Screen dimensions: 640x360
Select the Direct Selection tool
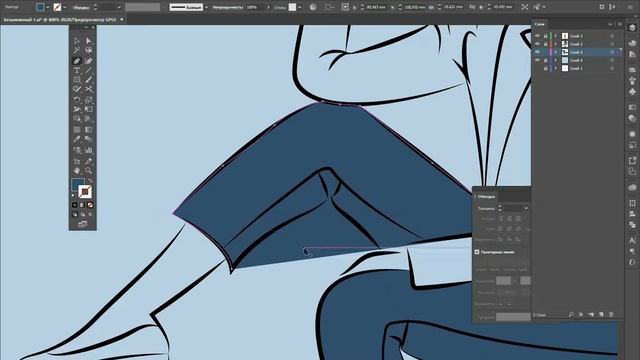[89, 40]
